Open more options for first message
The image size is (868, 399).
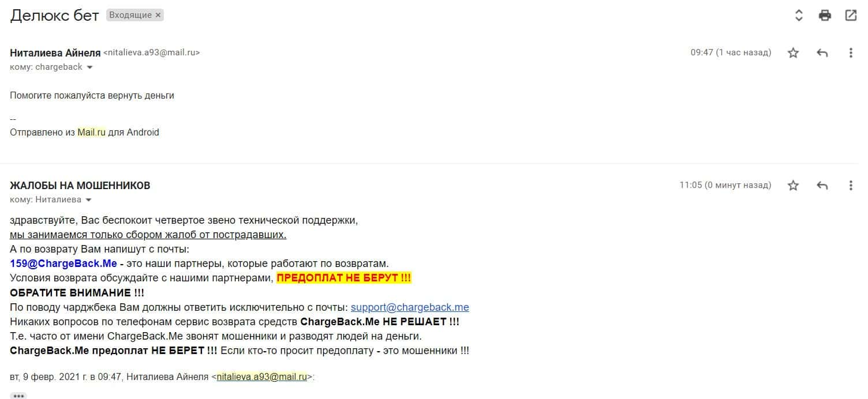coord(851,53)
